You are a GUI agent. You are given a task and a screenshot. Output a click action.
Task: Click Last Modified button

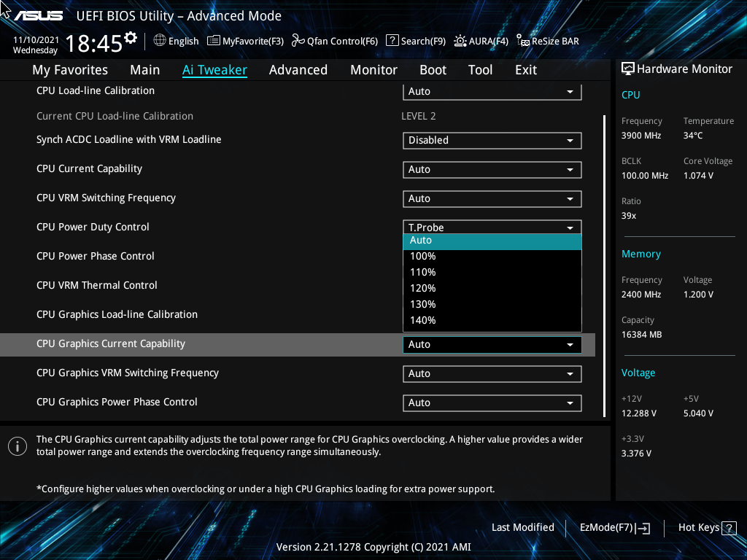click(x=522, y=528)
